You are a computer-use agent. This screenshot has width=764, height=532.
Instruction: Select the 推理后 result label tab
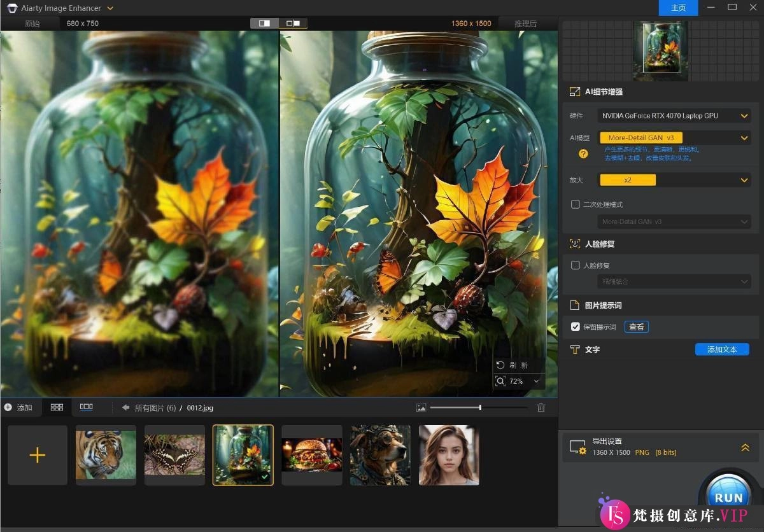pos(525,24)
